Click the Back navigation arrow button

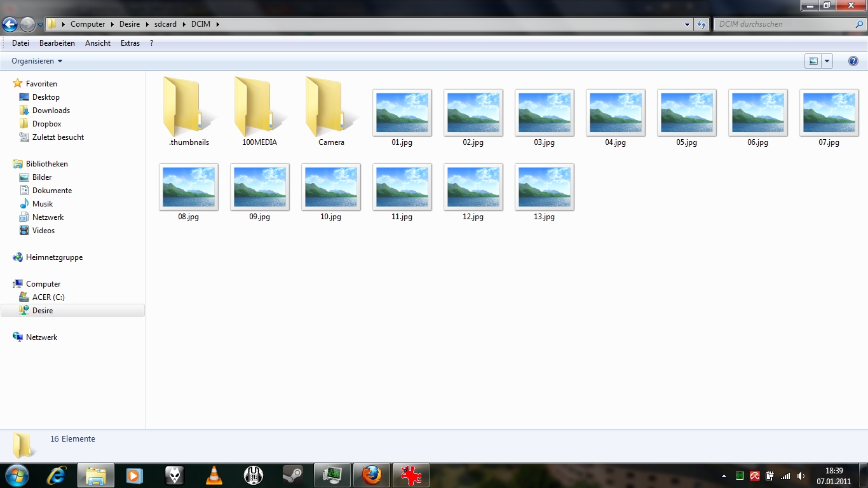10,25
